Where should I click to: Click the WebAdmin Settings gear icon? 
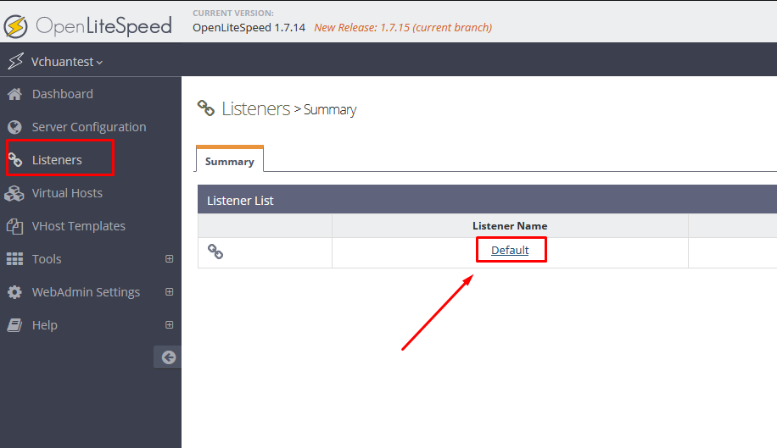15,292
